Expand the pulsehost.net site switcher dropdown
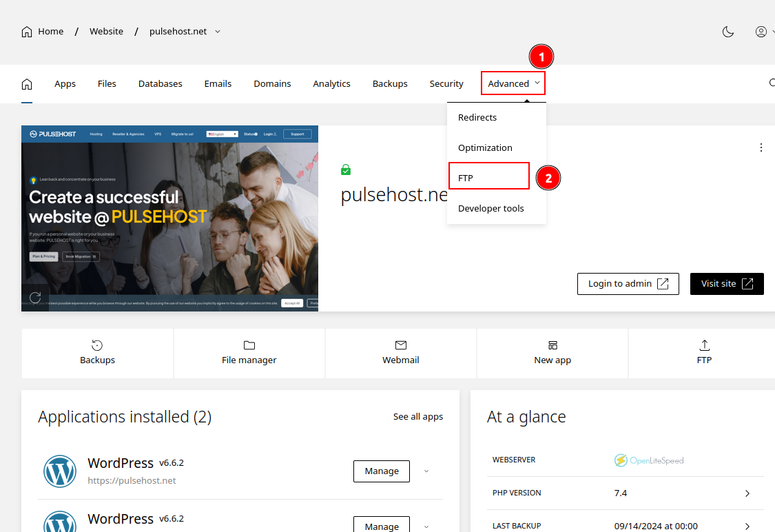 [218, 32]
